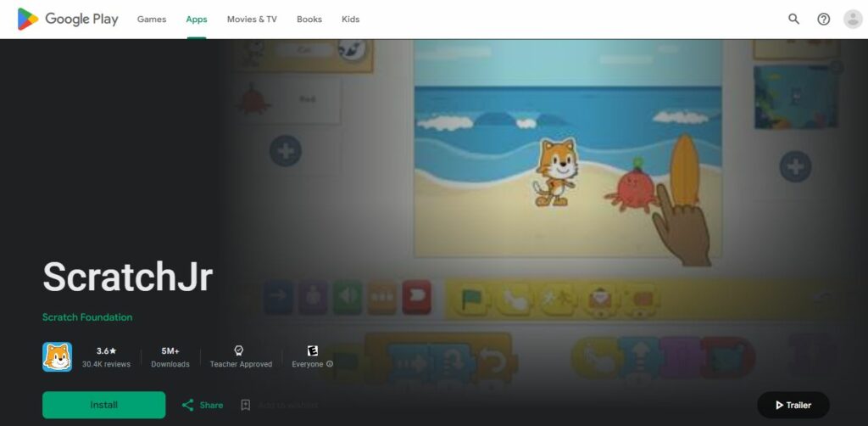Click the green flag block in banner
The height and width of the screenshot is (426, 868).
tap(471, 300)
